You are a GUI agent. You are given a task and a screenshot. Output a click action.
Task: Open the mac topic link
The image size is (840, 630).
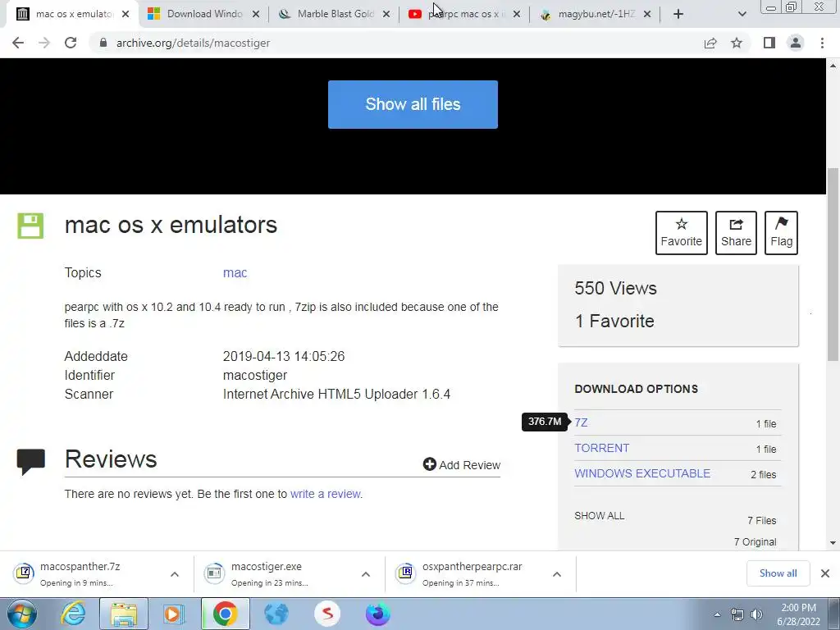tap(235, 272)
